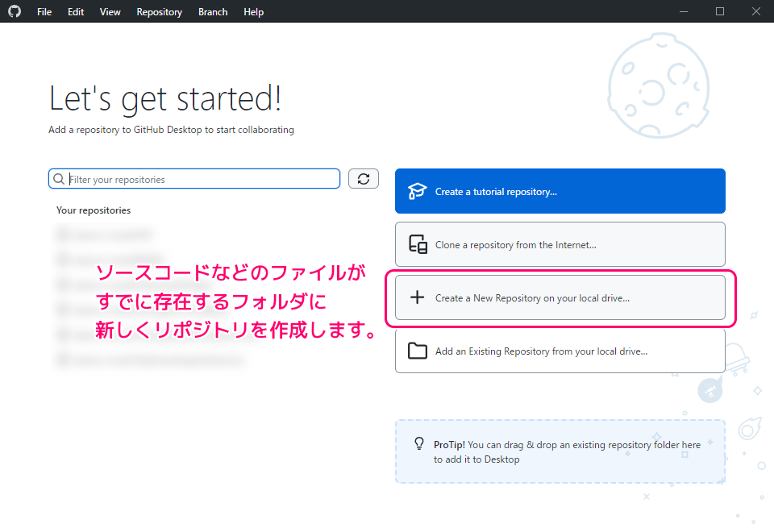The width and height of the screenshot is (774, 532).
Task: Refresh the repository list
Action: tap(364, 179)
